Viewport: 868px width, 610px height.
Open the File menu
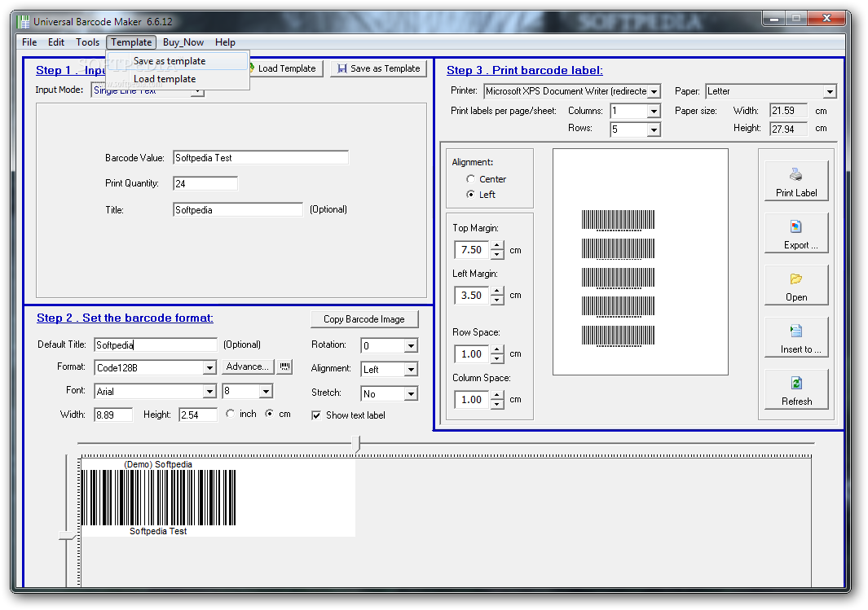click(29, 42)
